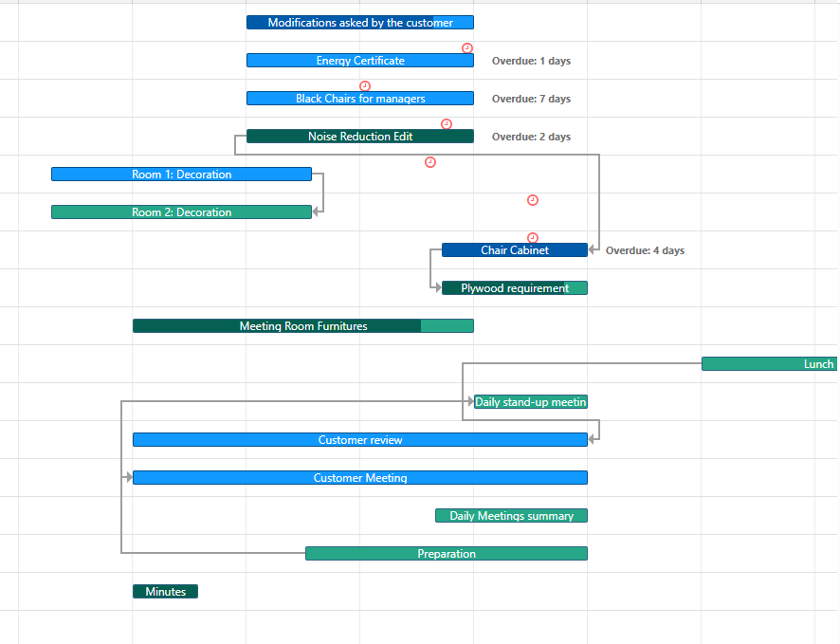The height and width of the screenshot is (644, 840).
Task: Select the Minutes task bar
Action: (165, 591)
